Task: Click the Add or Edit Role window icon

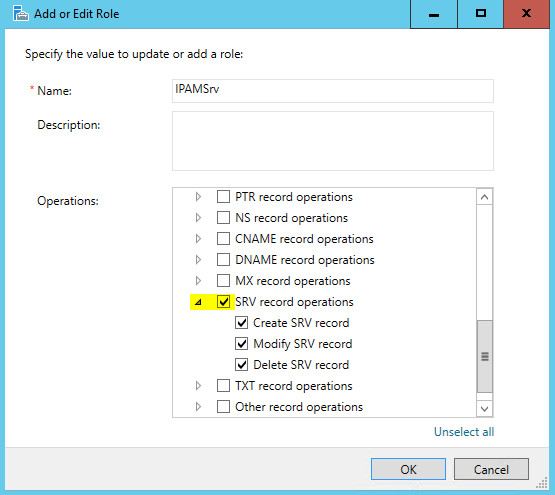Action: (21, 14)
